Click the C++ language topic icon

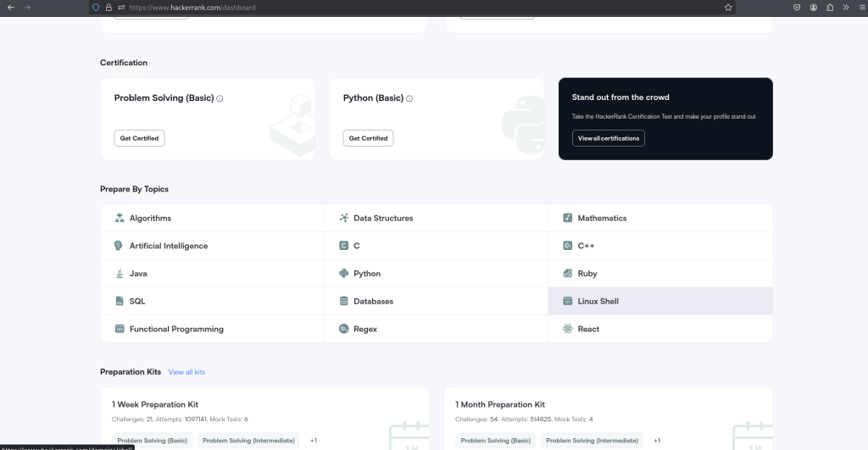point(567,246)
